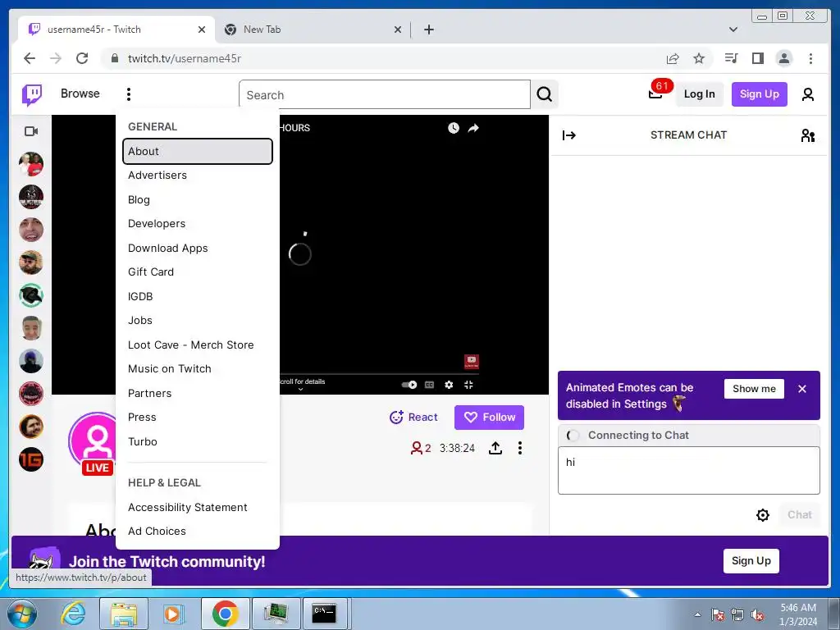This screenshot has height=630, width=840.
Task: Select the Blog menu entry
Action: point(197,200)
